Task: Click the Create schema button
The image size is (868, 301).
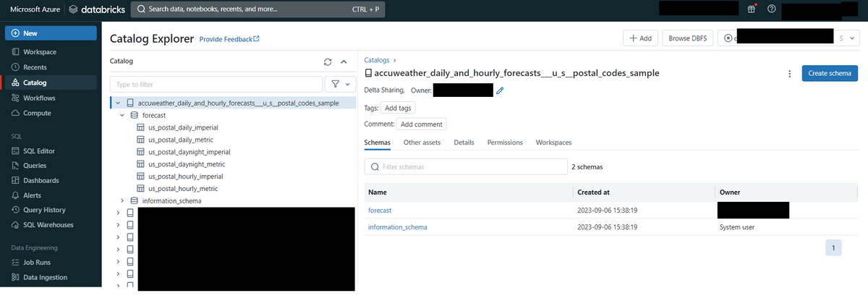Action: point(830,73)
